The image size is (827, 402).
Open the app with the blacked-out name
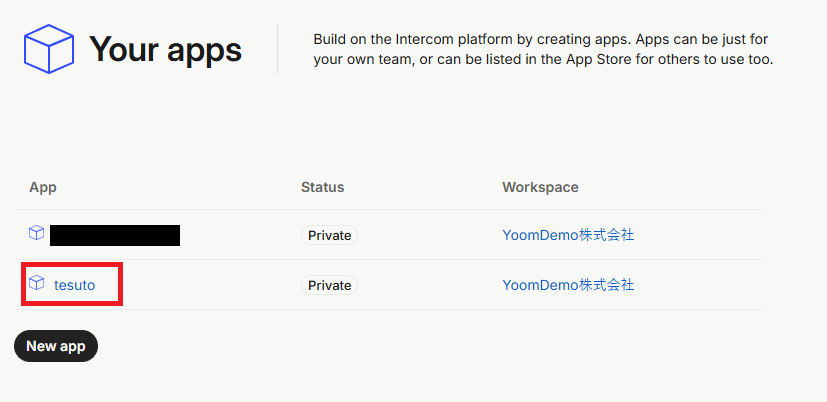[x=114, y=235]
